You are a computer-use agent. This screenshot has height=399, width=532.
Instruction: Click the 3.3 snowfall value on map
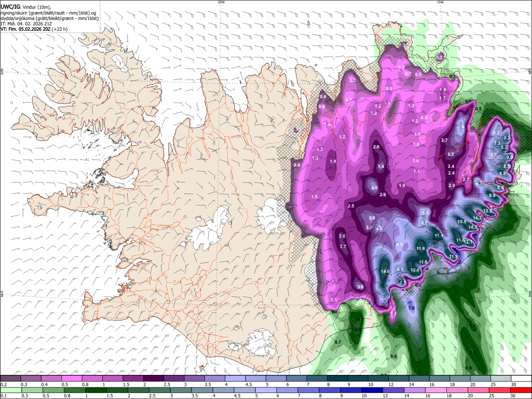point(451,154)
